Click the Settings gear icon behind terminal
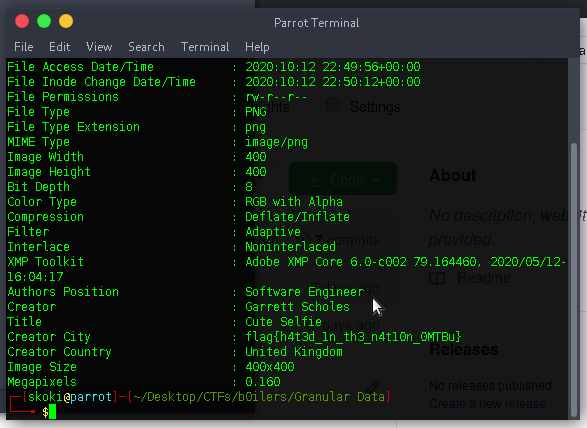Viewport: 587px width, 428px height. point(333,106)
